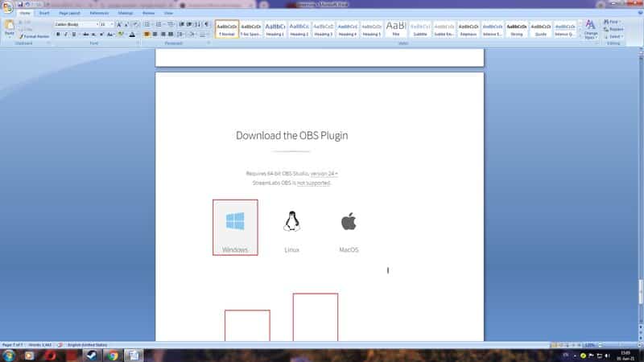Switch to the View tab
Image resolution: width=644 pixels, height=362 pixels.
(x=168, y=13)
